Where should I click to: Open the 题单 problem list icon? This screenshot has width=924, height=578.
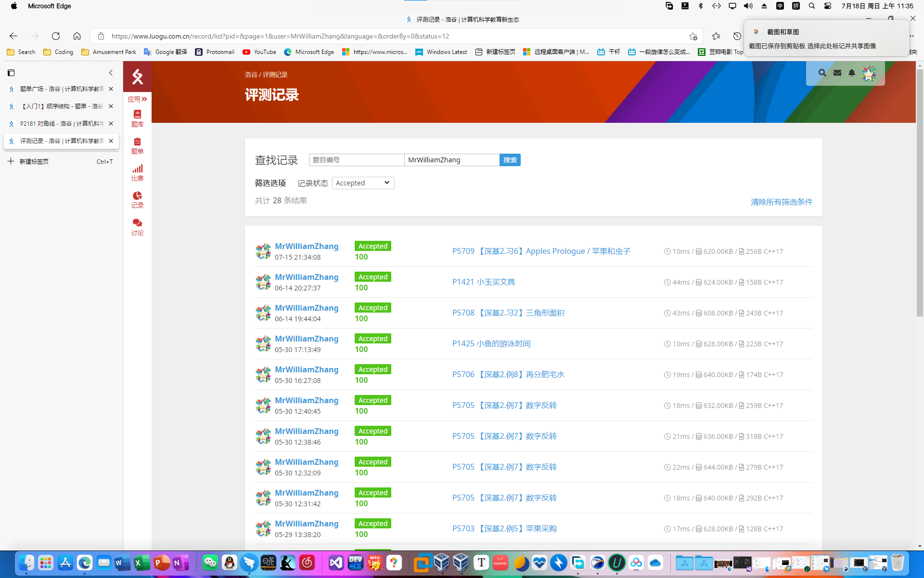click(137, 145)
